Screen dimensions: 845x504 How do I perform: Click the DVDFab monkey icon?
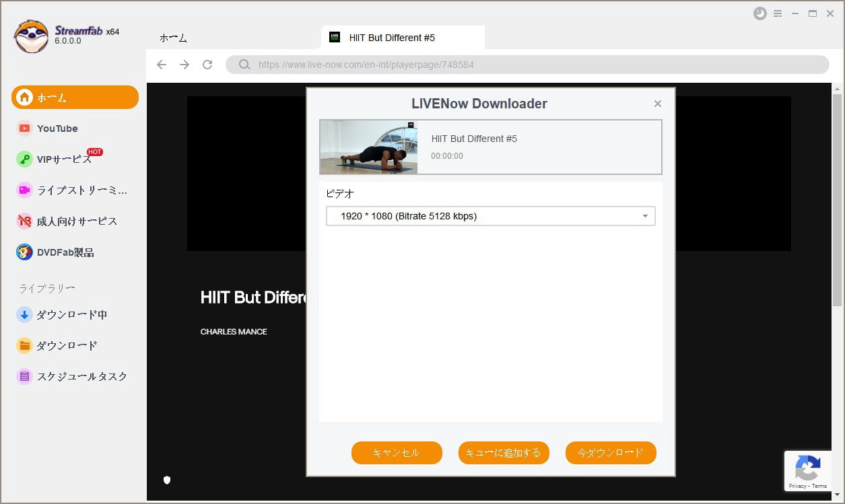[25, 252]
